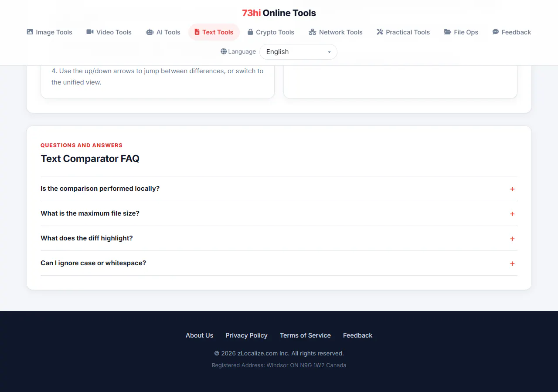Click the Language globe icon

(x=224, y=51)
